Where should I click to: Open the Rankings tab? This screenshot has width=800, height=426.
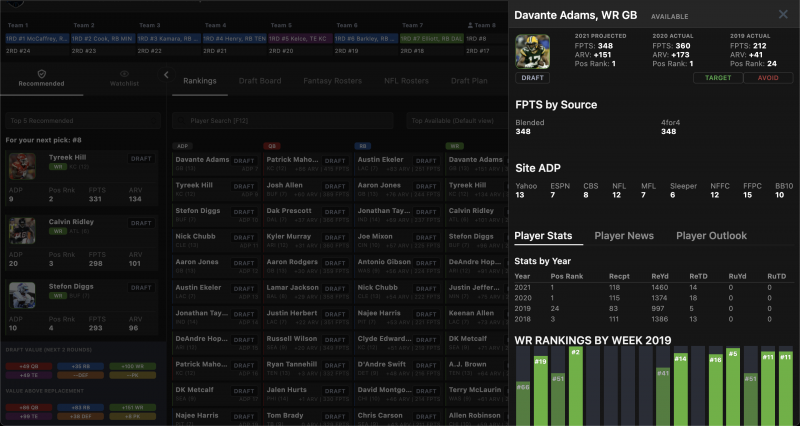coord(199,81)
